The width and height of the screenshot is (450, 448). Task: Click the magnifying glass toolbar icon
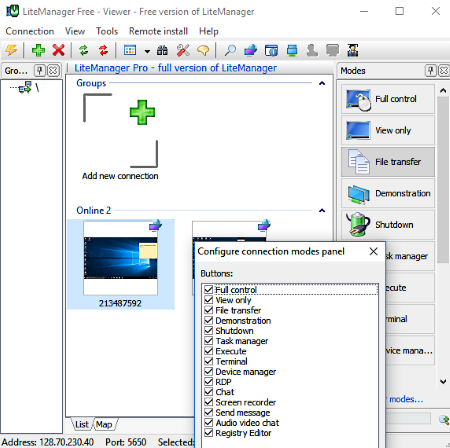pyautogui.click(x=230, y=51)
